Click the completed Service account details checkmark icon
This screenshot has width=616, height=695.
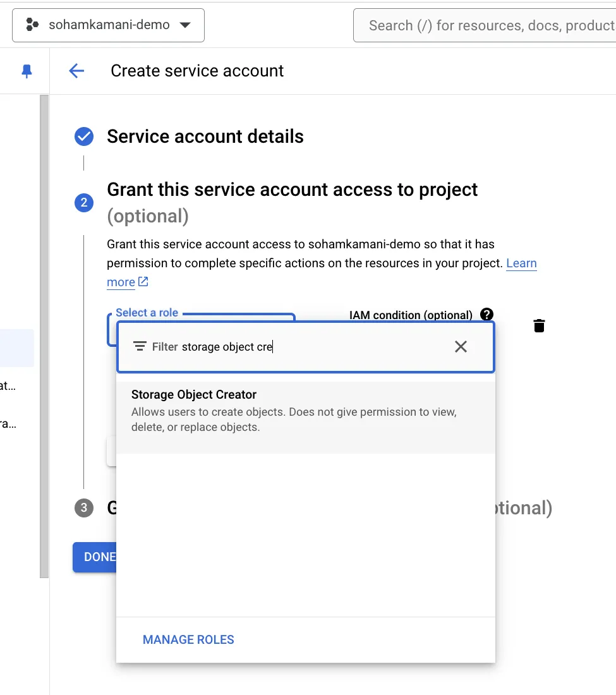click(x=83, y=136)
